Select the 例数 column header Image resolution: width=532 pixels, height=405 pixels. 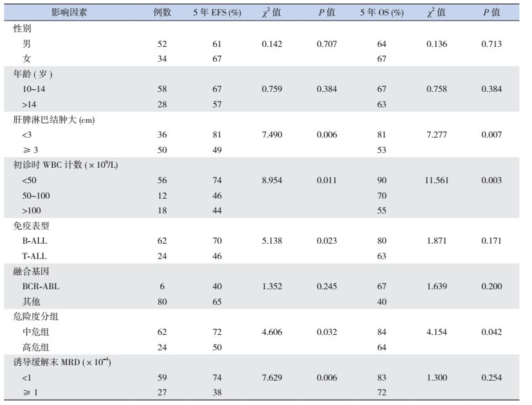pos(162,14)
